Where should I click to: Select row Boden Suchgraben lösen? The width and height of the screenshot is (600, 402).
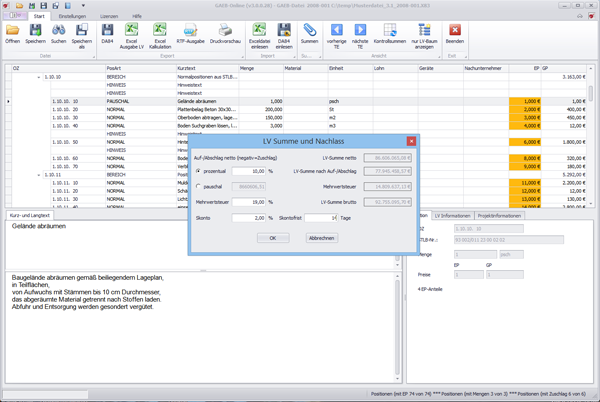pos(298,126)
